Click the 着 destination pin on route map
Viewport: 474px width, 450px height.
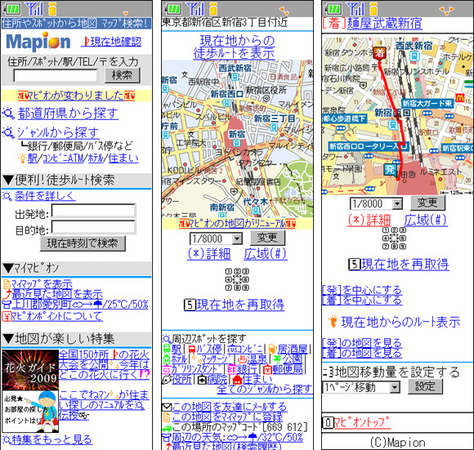coord(379,53)
